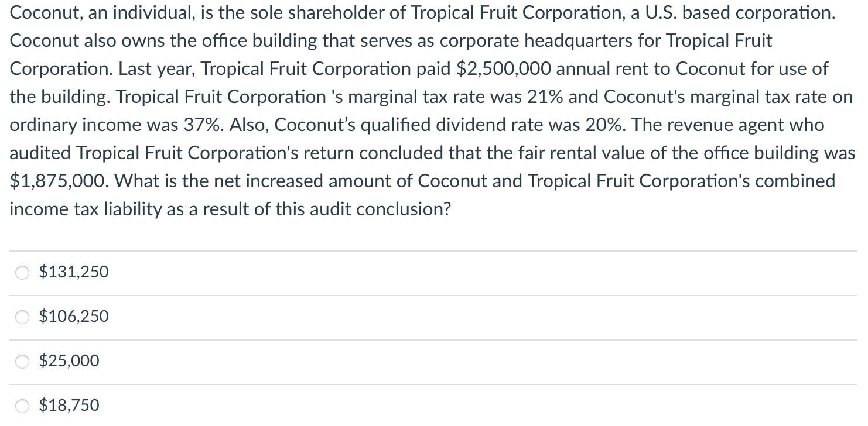Click the radio circle beside $106,250
The width and height of the screenshot is (868, 426).
point(22,317)
